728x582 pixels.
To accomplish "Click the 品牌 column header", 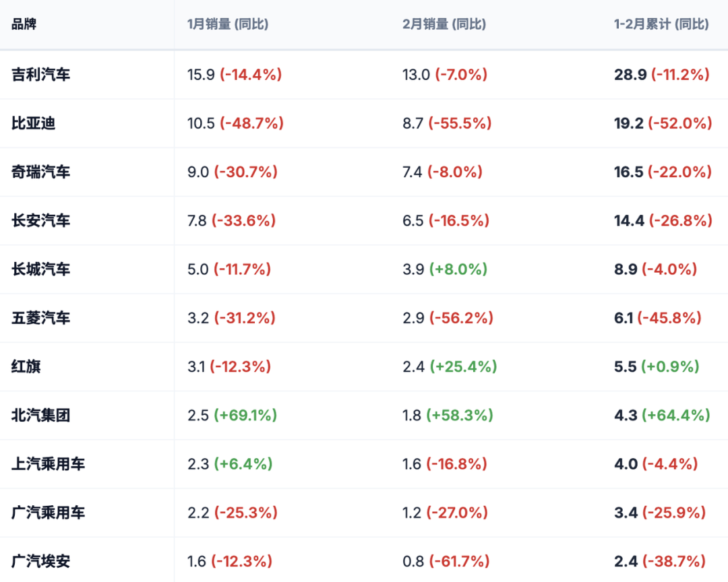I will coord(24,24).
